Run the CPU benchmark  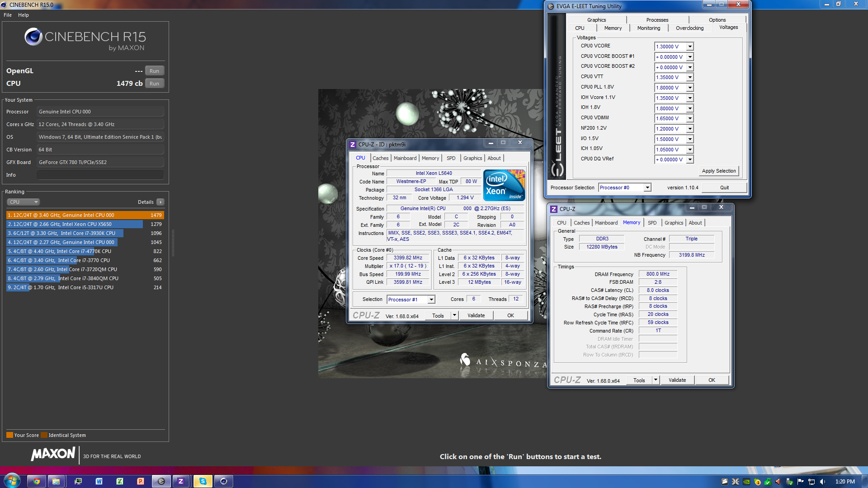[x=154, y=84]
